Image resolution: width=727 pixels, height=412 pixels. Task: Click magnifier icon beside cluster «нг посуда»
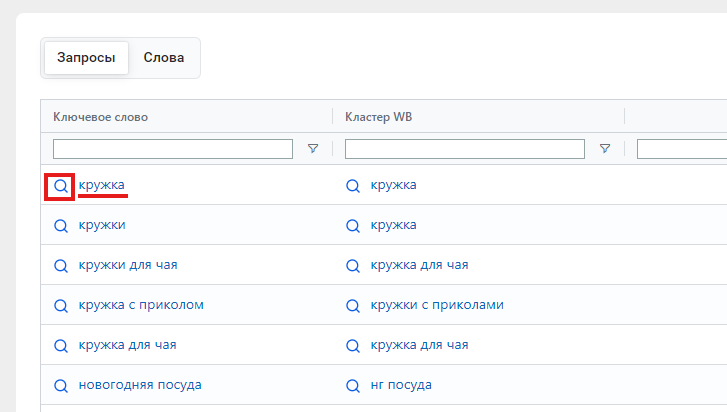point(352,385)
